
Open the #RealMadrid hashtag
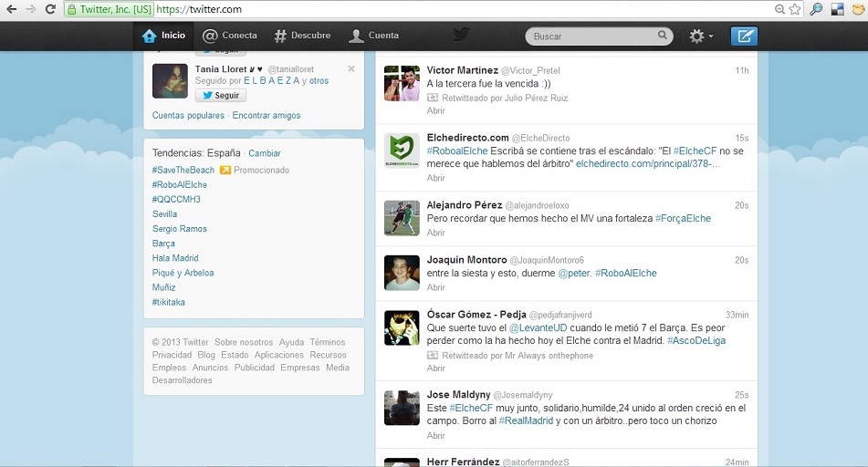(526, 421)
